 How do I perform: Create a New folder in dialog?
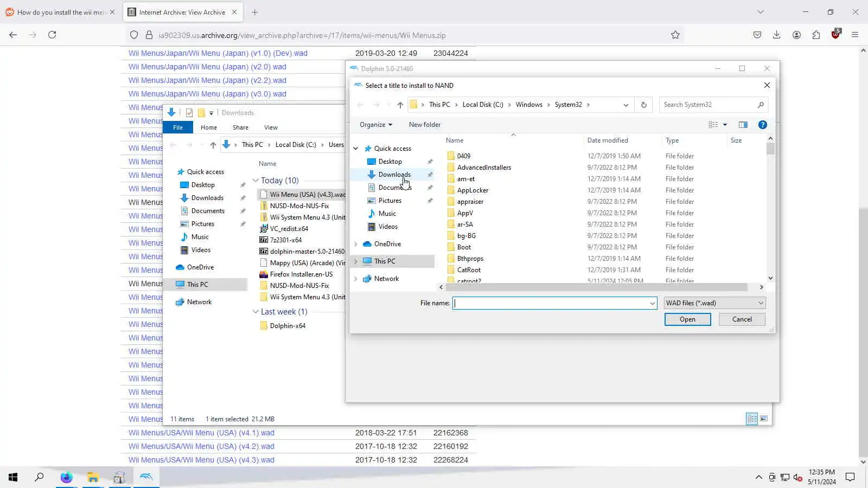(x=425, y=125)
